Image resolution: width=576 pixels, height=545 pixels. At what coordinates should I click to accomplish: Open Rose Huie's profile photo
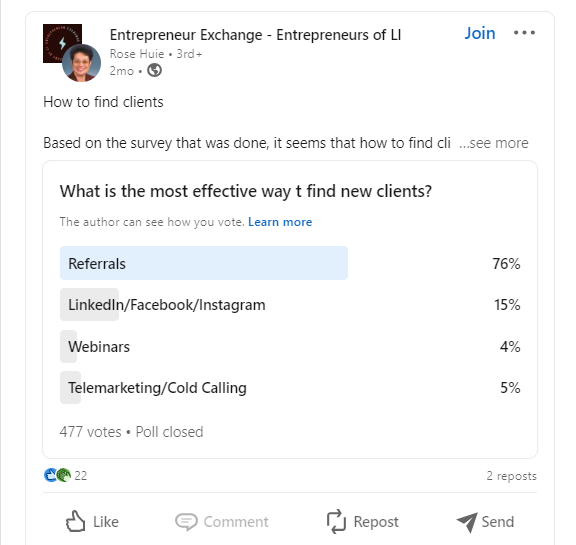coord(81,63)
